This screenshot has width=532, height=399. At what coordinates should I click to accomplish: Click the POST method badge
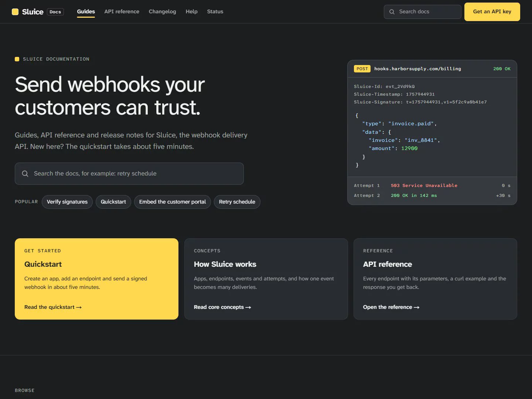(x=362, y=69)
